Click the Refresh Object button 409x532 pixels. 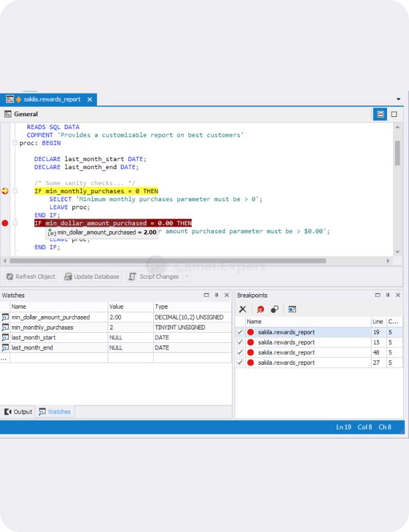[31, 277]
